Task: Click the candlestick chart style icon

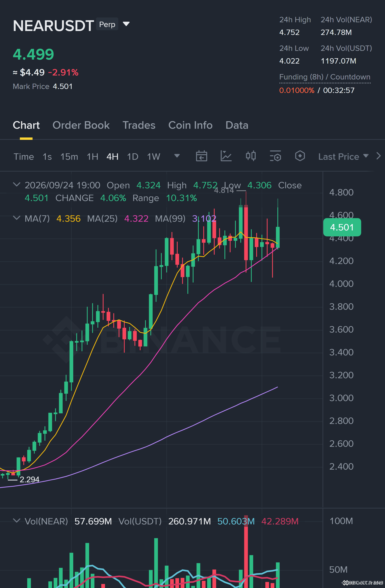Action: 251,156
